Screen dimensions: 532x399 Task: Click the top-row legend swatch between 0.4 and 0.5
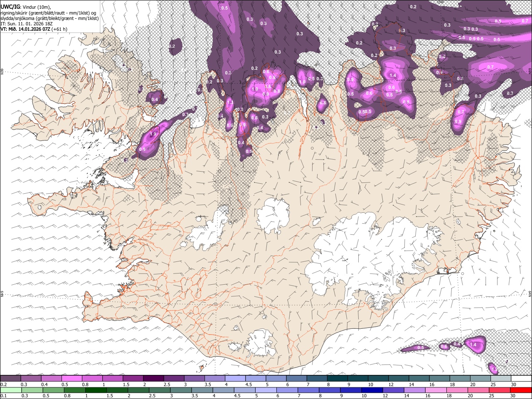coord(51,378)
